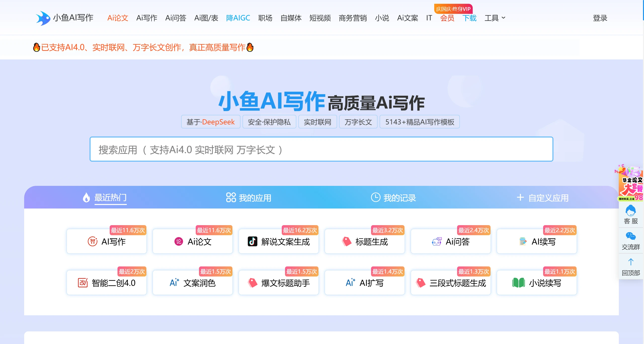Click the 智能二创4.0 icon
The width and height of the screenshot is (644, 344).
click(83, 283)
